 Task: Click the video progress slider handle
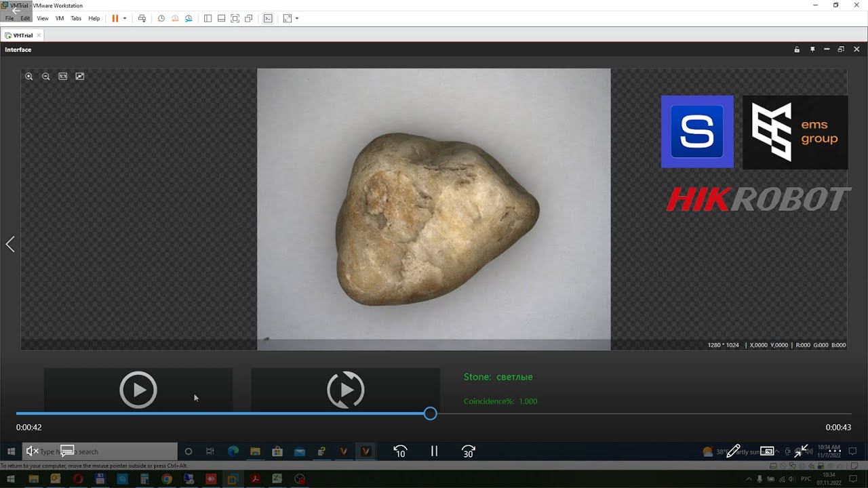(x=430, y=413)
